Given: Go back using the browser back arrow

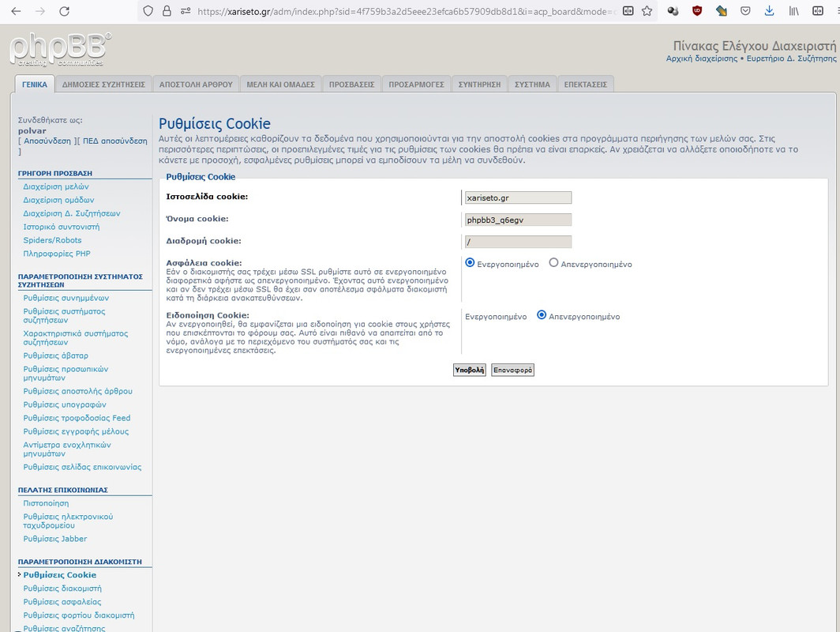Looking at the screenshot, I should point(16,11).
